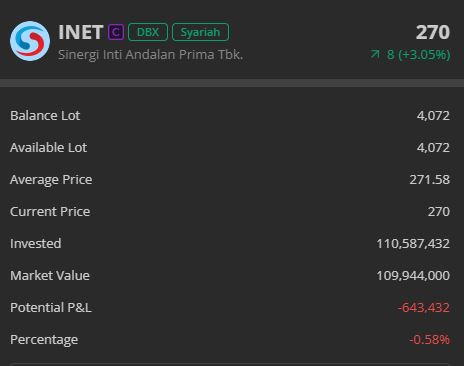Click the Average Price value 271.58
Viewport: 464px width, 366px height.
(x=430, y=180)
